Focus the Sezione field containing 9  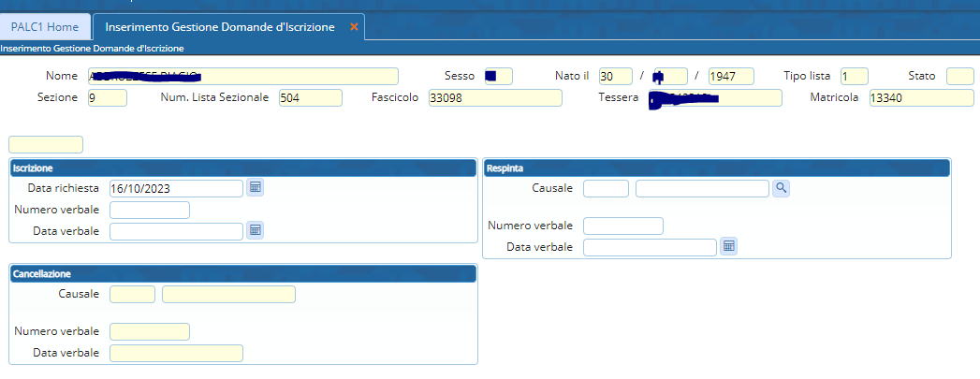(x=107, y=97)
